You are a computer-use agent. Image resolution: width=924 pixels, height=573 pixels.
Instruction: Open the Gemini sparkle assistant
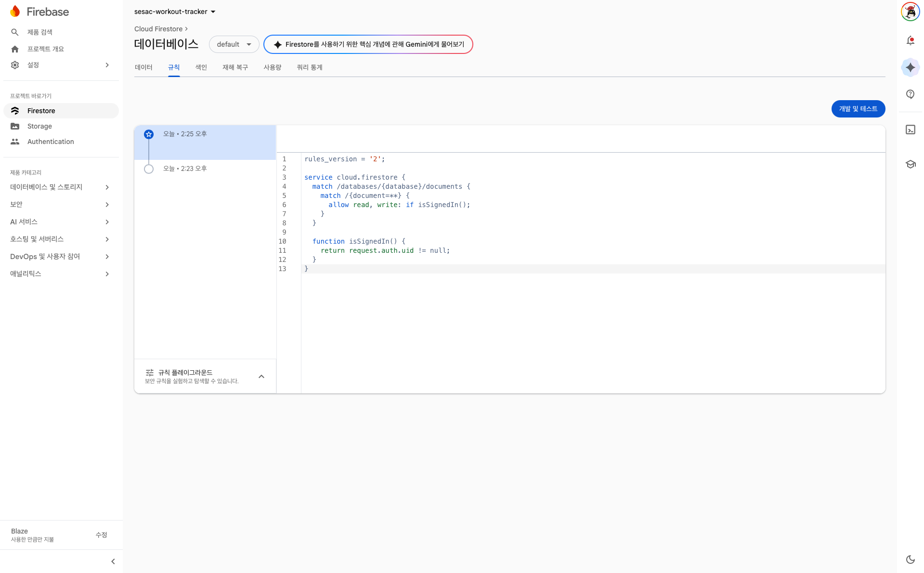tap(910, 67)
